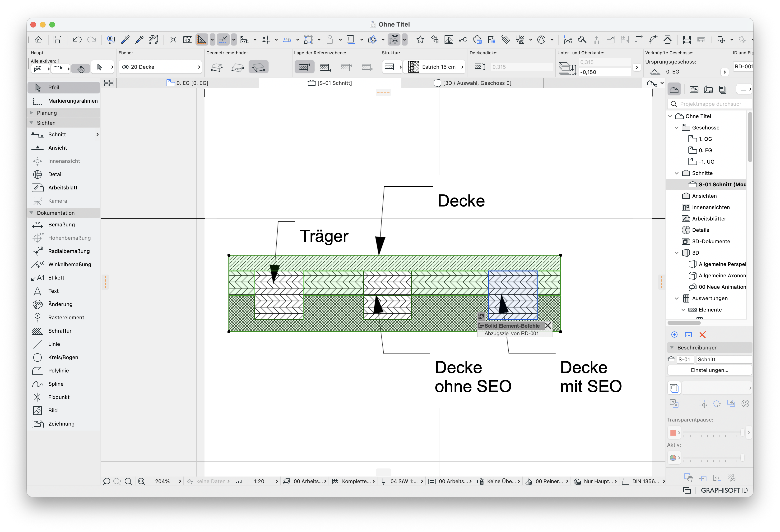Click the Save floppy disk icon
This screenshot has height=532, width=780.
[57, 40]
